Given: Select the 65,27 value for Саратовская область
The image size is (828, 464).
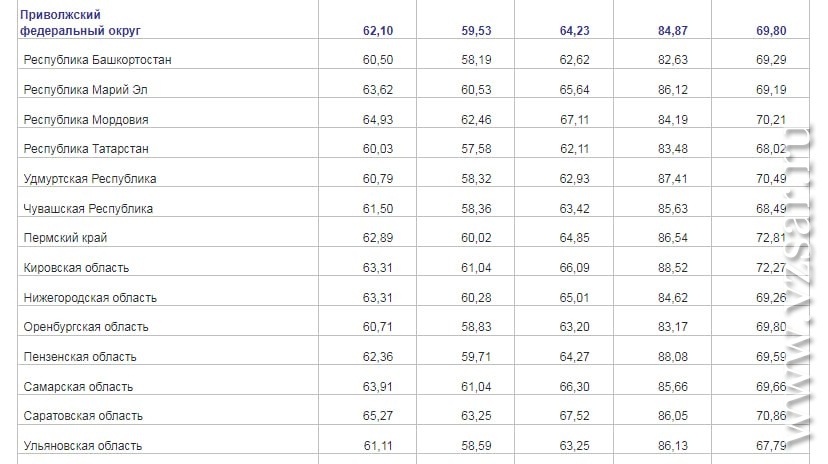Looking at the screenshot, I should (x=378, y=416).
